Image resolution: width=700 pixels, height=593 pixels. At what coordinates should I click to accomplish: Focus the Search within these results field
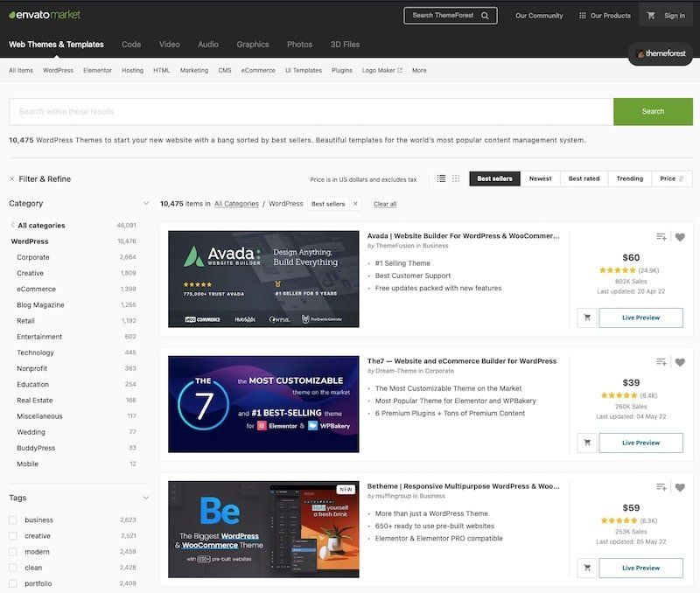pos(311,112)
